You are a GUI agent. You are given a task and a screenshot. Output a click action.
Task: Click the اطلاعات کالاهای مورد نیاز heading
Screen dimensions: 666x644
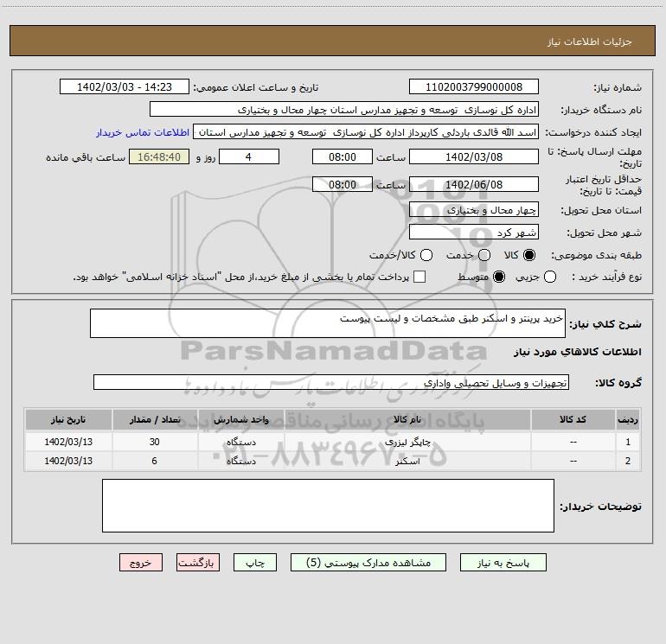coord(578,352)
